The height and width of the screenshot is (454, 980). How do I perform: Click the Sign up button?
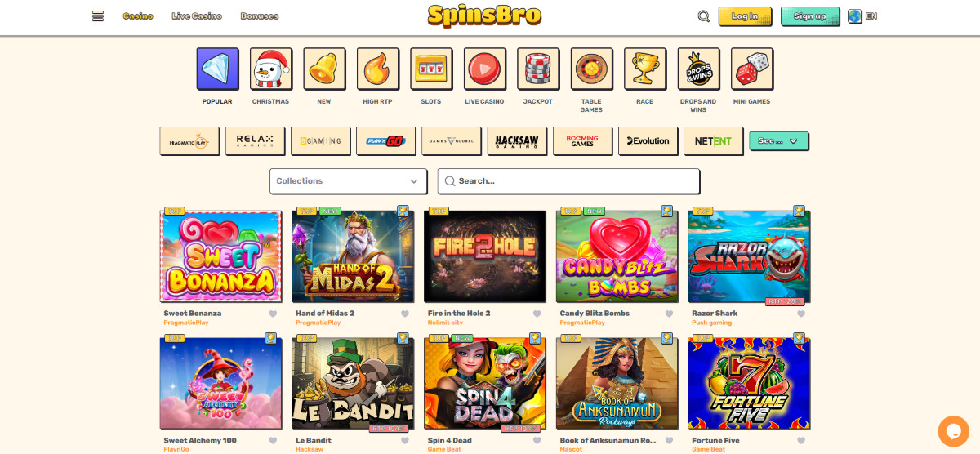810,16
